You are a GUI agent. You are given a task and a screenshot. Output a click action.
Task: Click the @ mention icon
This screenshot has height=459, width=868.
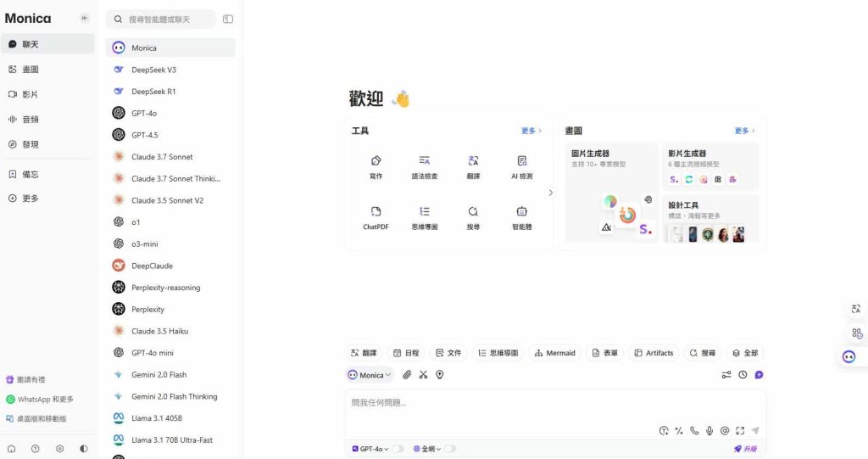(725, 430)
